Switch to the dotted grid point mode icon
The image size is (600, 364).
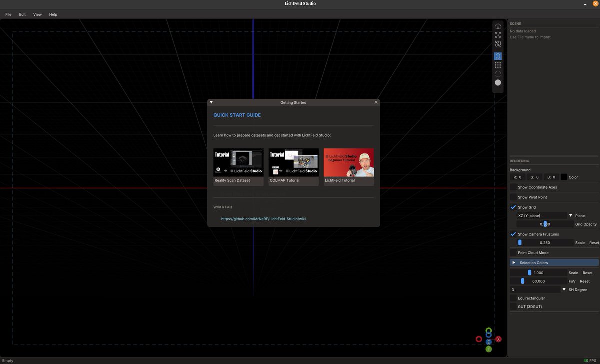pos(498,65)
